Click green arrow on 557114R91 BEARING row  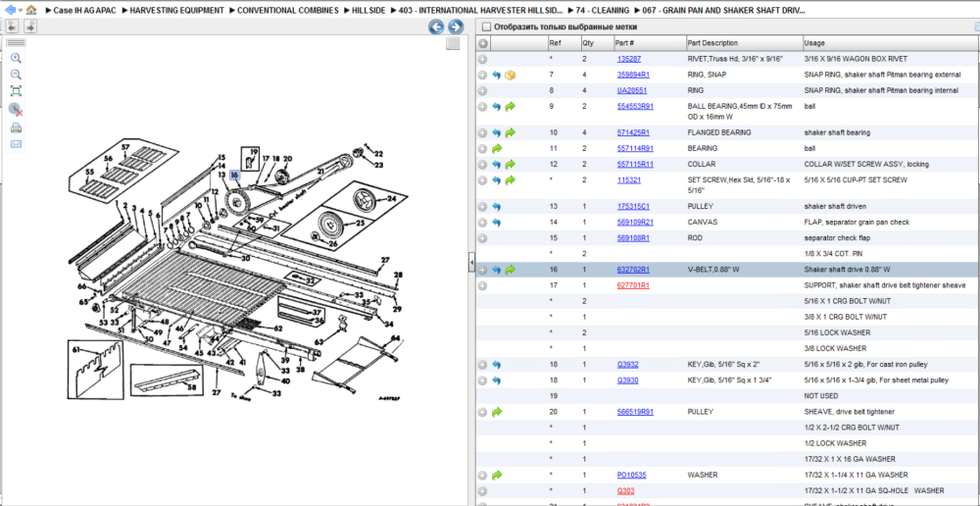click(x=496, y=149)
